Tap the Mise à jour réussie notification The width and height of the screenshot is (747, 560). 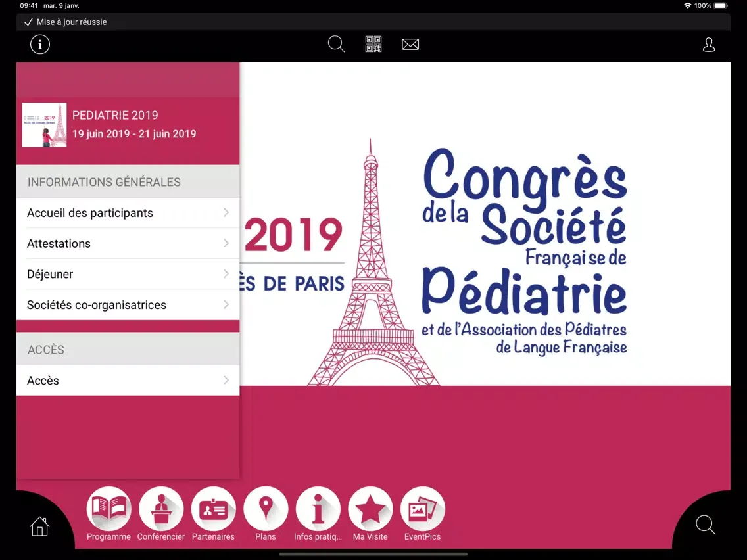(373, 22)
